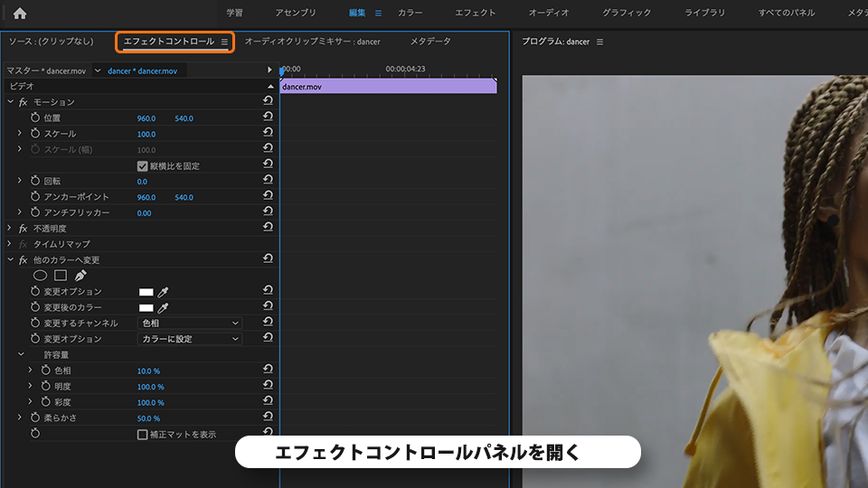This screenshot has width=868, height=488.
Task: Open the エフェクトコントロール panel menu icon
Action: pyautogui.click(x=224, y=42)
